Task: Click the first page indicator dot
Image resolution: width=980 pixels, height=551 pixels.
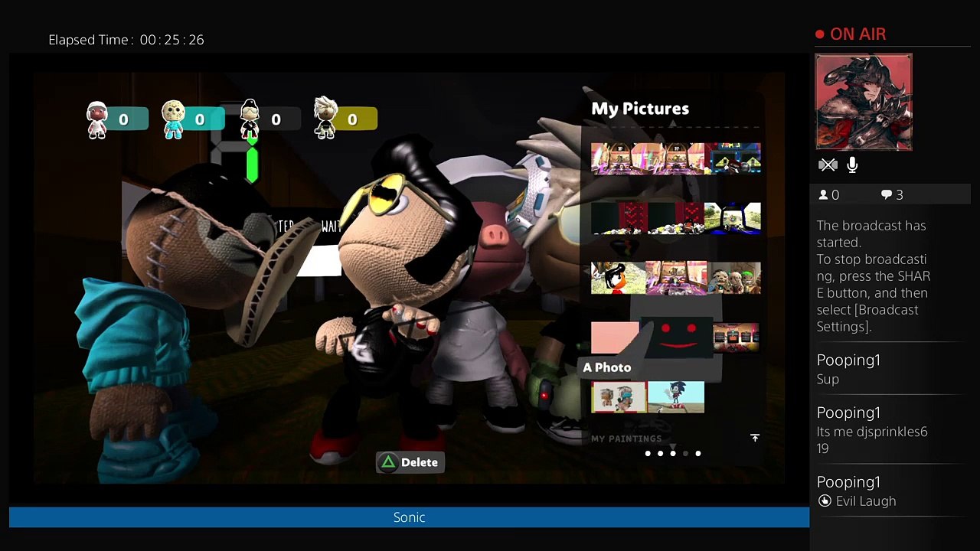Action: point(648,454)
